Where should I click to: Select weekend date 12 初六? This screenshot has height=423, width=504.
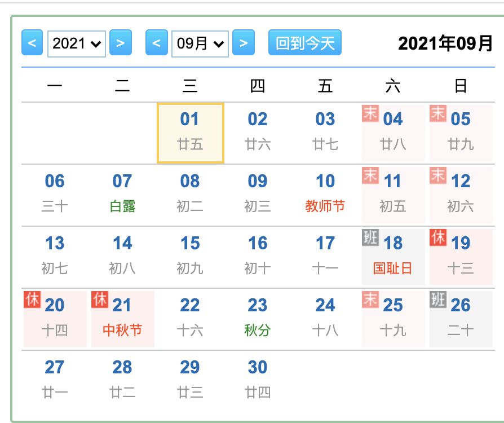point(461,195)
